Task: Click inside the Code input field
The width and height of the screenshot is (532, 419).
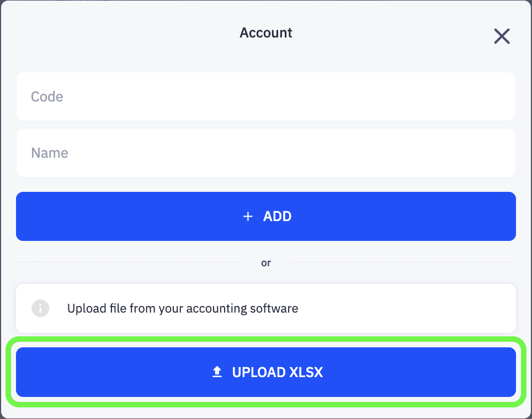Action: [x=266, y=96]
